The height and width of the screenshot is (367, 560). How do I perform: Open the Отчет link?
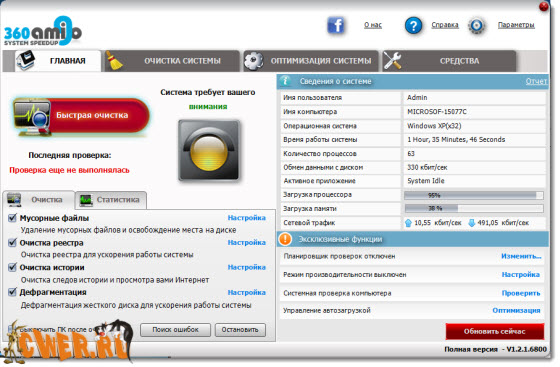tap(536, 81)
